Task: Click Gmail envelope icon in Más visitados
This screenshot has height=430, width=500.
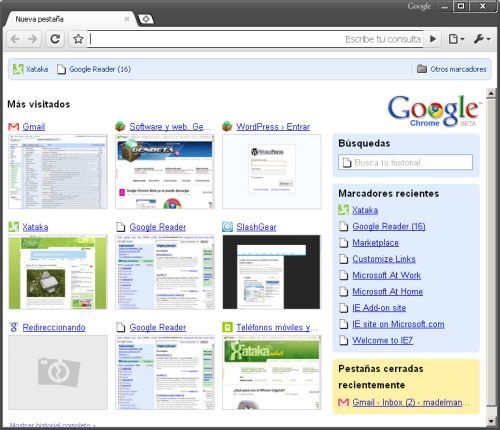Action: tap(13, 127)
